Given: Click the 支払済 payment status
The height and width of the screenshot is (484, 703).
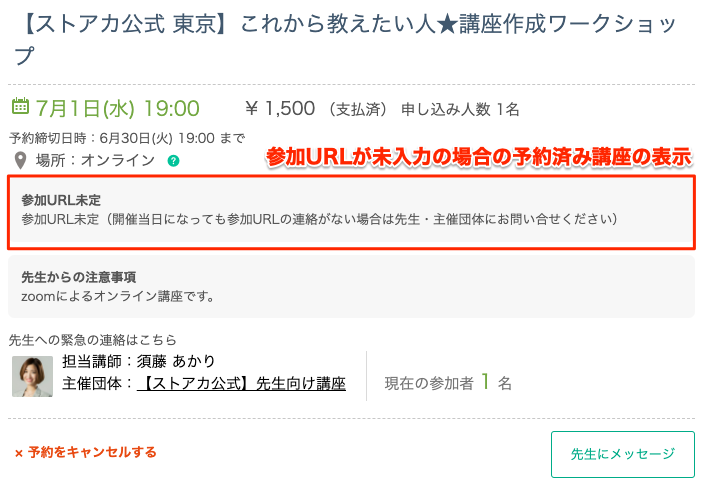Looking at the screenshot, I should coord(358,109).
